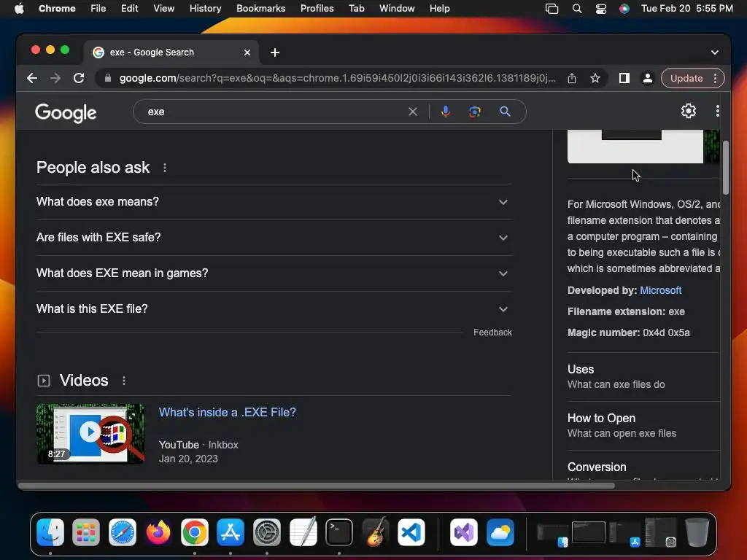Viewport: 747px width, 560px height.
Task: Go back using the browser back arrow
Action: click(32, 78)
